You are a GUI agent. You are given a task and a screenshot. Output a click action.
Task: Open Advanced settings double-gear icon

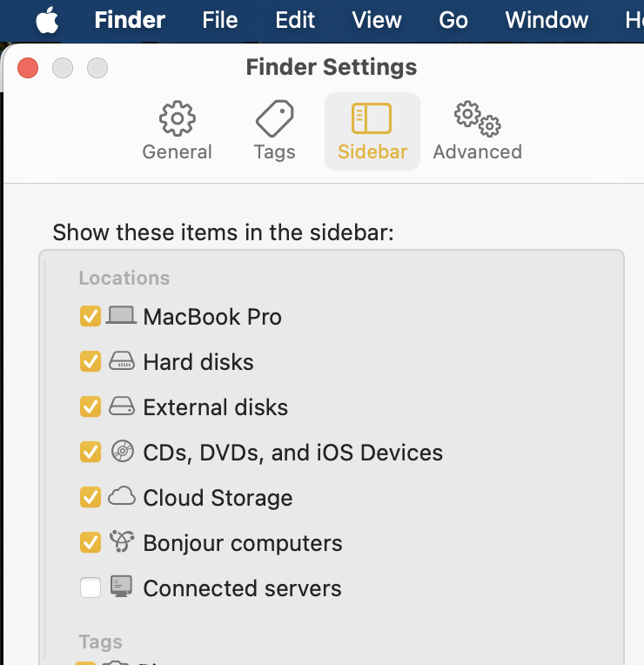477,118
